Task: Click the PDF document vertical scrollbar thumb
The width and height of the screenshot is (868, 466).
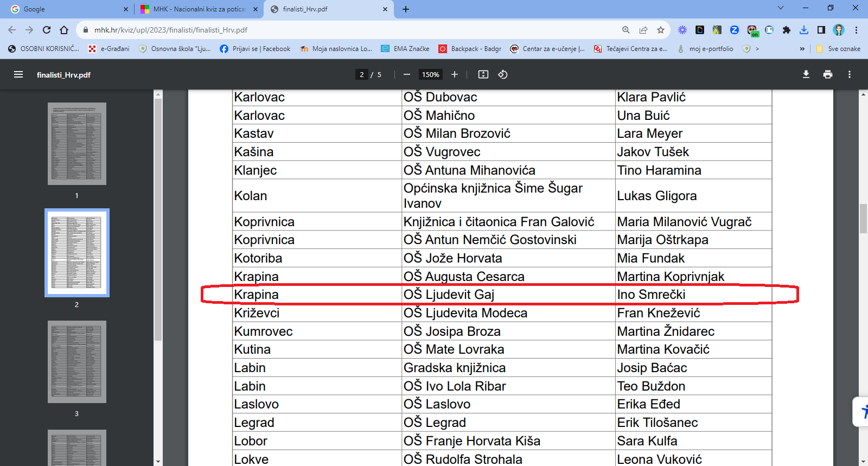Action: [x=863, y=219]
